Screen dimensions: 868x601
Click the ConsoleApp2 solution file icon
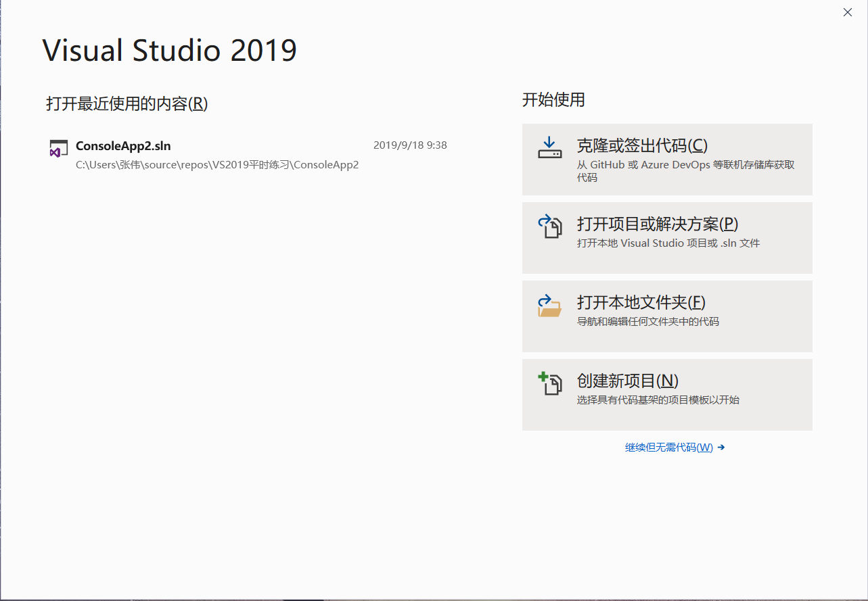coord(58,149)
